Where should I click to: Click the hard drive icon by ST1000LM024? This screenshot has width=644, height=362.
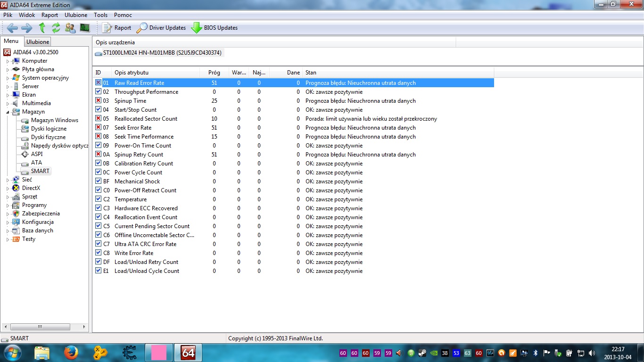[99, 53]
